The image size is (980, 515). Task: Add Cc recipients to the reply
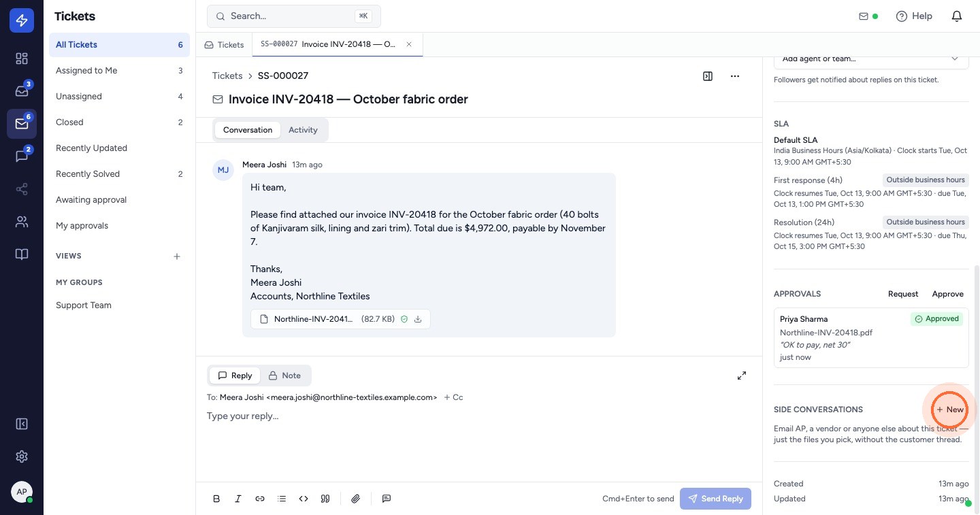[453, 397]
